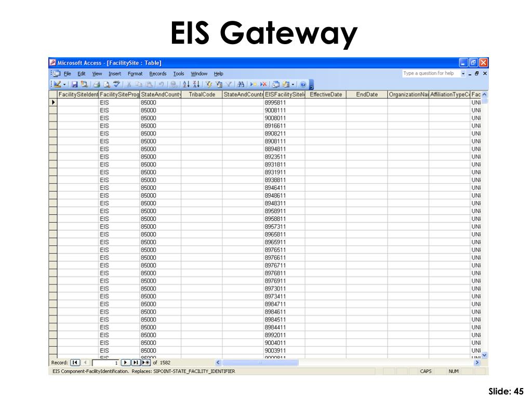Open the View menu
532x399 pixels.
click(97, 74)
